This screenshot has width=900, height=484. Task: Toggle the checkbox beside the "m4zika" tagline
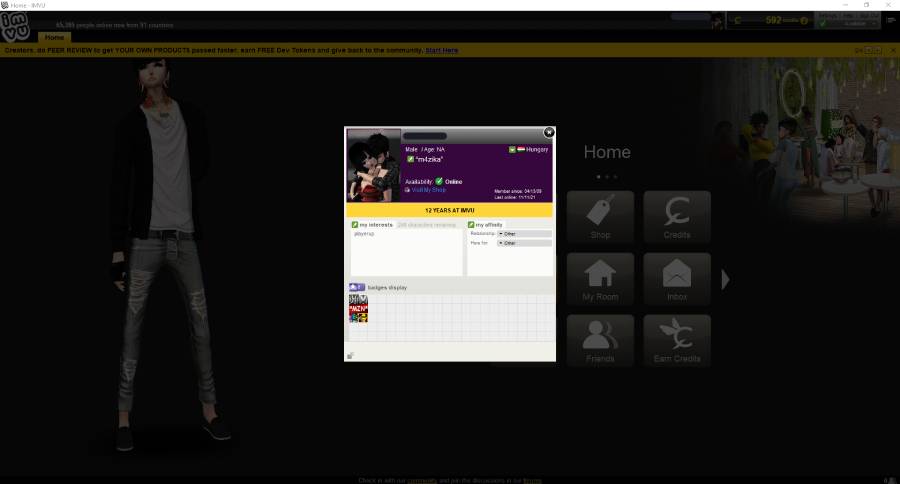[410, 159]
